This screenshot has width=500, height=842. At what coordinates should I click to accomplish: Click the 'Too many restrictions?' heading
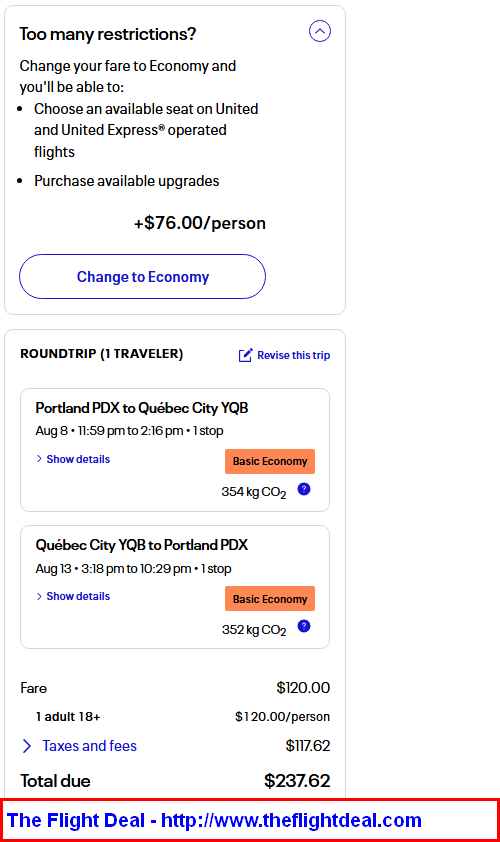[107, 34]
